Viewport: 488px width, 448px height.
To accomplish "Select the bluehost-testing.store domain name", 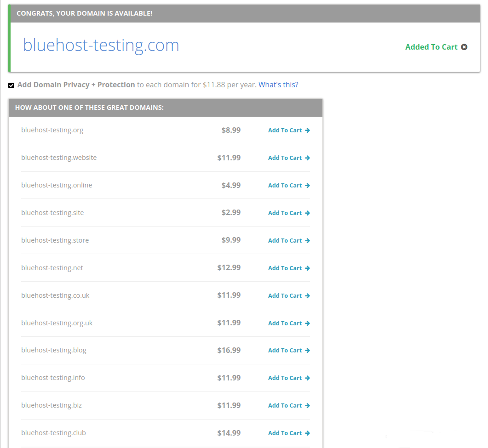I will point(55,240).
